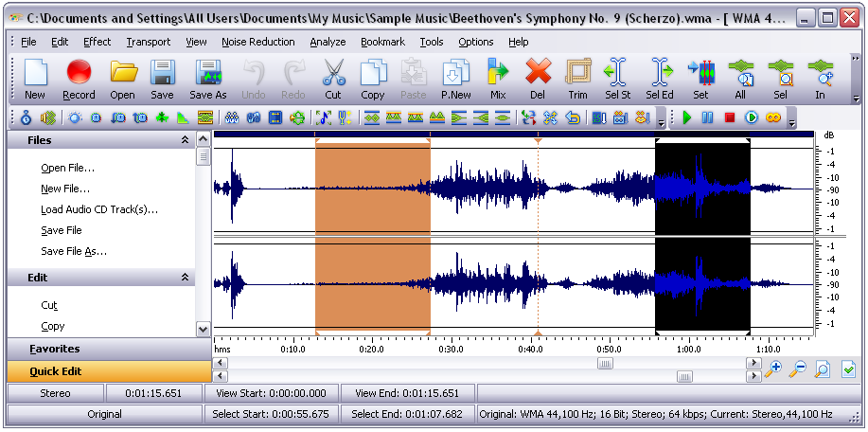
Task: Start playback with green play button
Action: point(687,117)
